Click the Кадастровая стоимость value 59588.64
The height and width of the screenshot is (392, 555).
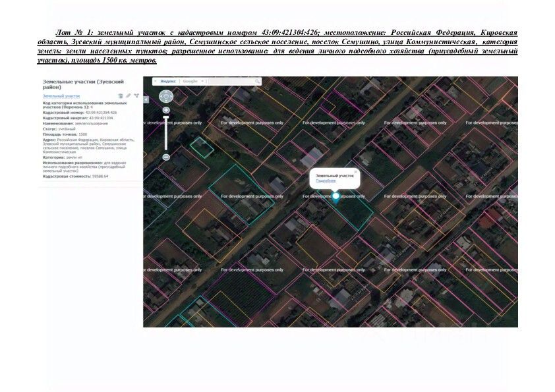click(100, 176)
